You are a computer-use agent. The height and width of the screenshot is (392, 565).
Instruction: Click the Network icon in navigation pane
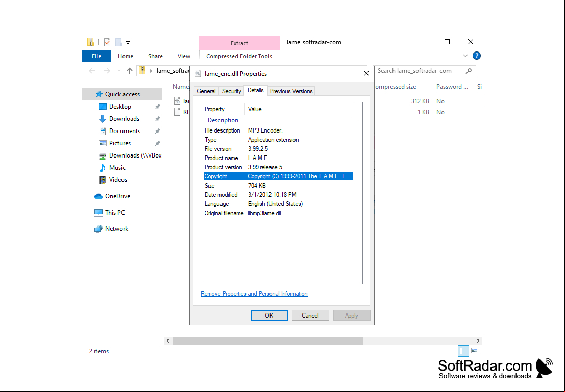point(99,229)
